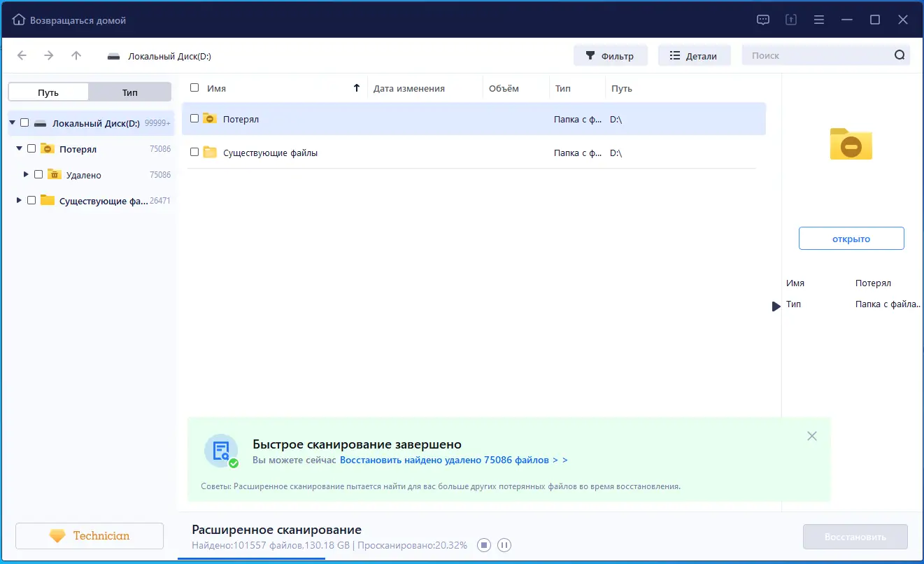Viewport: 924px width, 564px height.
Task: Expand the Удалено tree node
Action: (26, 174)
